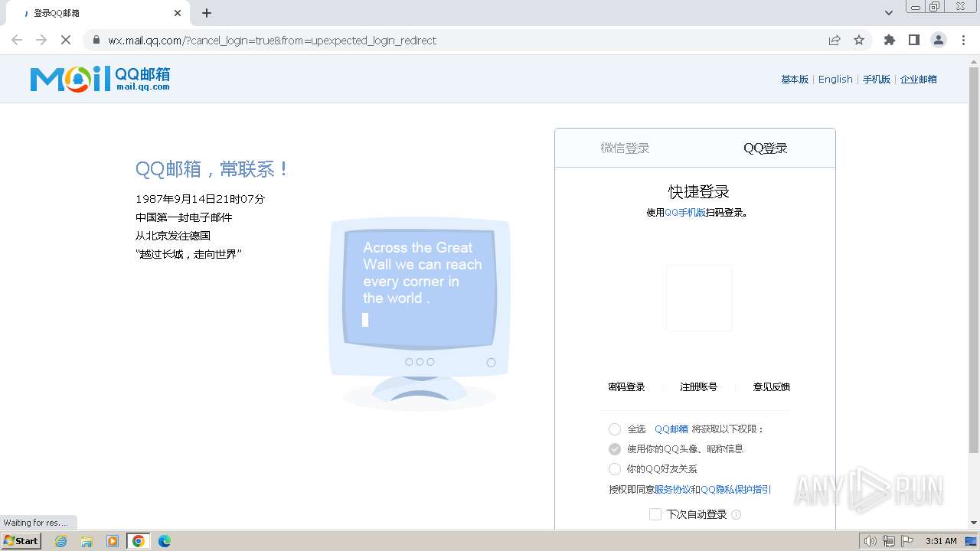Screen dimensions: 980x551
Task: Switch to 微信登录 tab
Action: pos(625,148)
